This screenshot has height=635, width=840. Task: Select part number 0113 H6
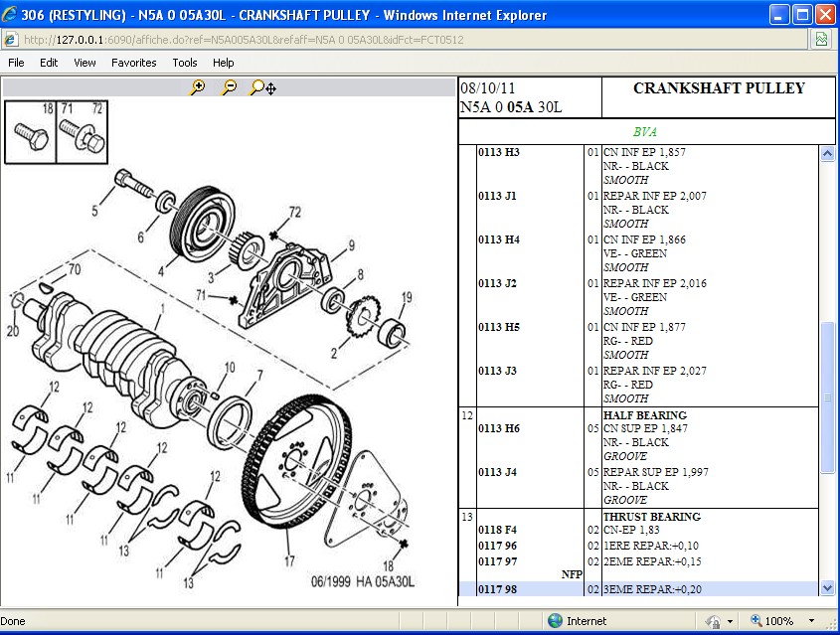pos(499,428)
